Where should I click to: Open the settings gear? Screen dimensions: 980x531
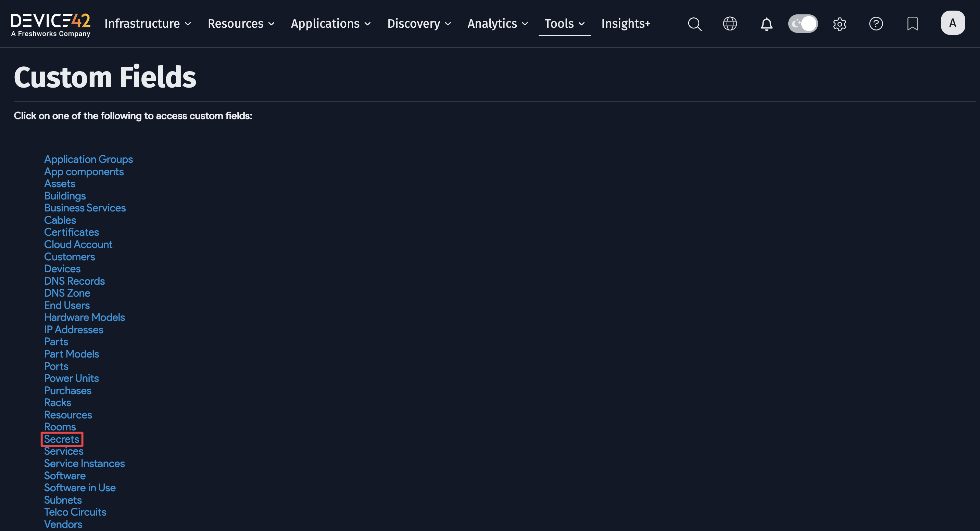coord(840,24)
